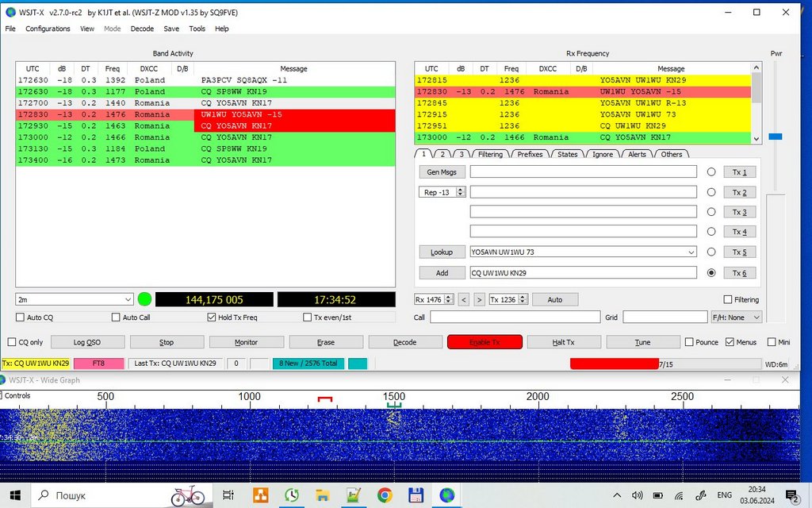Click the Tune button

(x=642, y=342)
